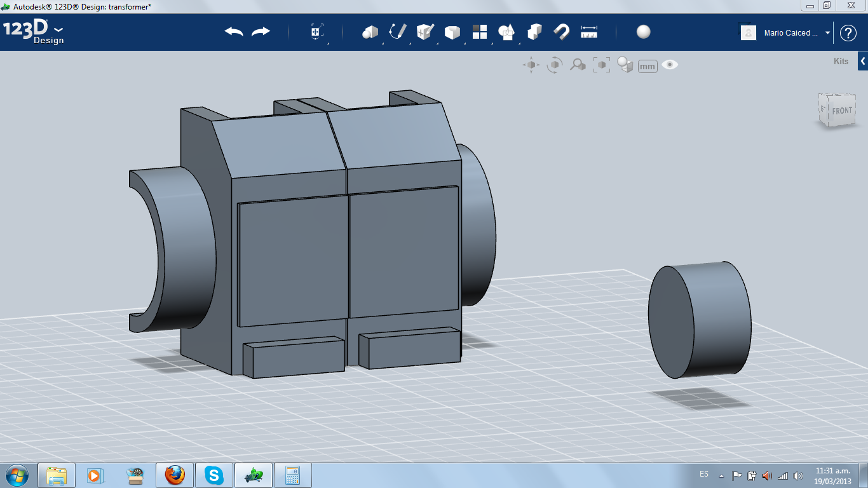Screen dimensions: 868x488
Task: Open Firefox from the taskbar
Action: 174,475
